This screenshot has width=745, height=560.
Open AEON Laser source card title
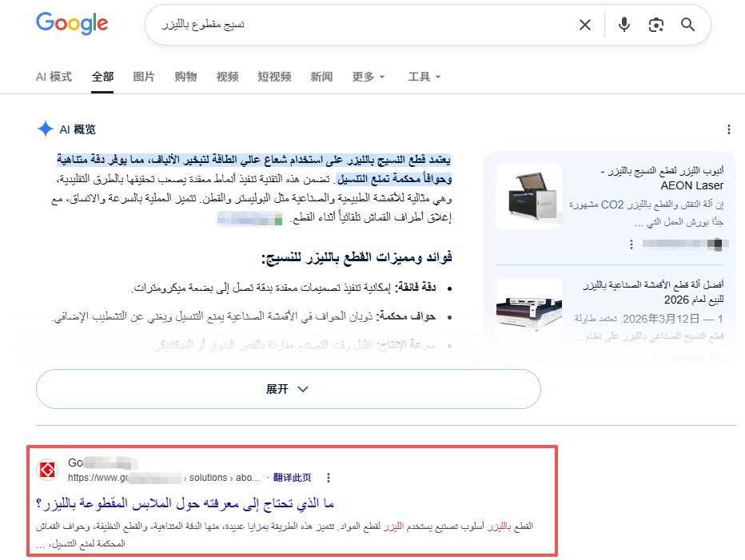(662, 178)
